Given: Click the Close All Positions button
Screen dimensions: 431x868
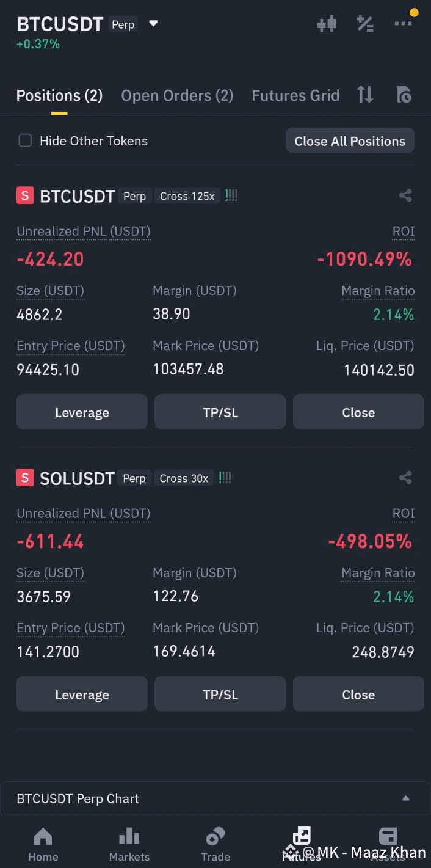Looking at the screenshot, I should [350, 141].
